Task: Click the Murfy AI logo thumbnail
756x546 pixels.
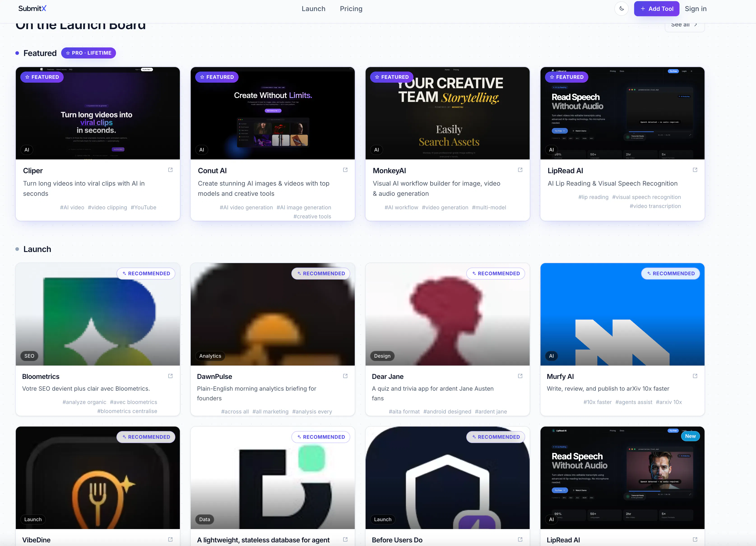Action: [622, 314]
